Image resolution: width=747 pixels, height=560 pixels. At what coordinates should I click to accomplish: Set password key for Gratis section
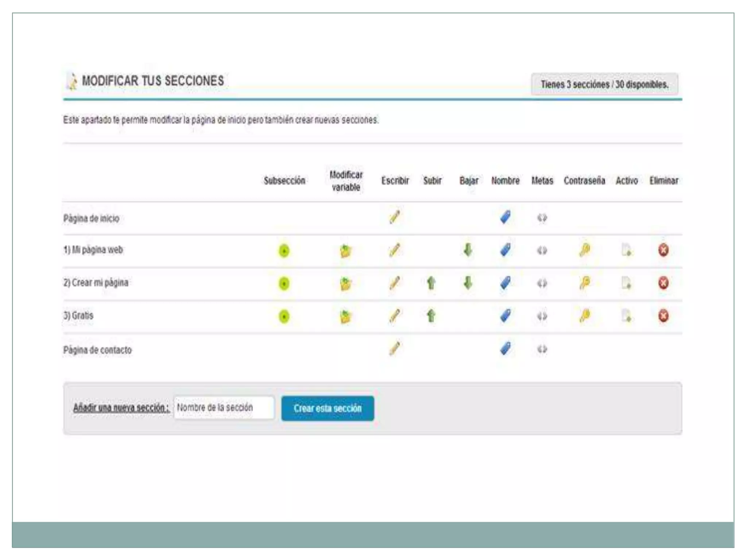[x=585, y=316]
